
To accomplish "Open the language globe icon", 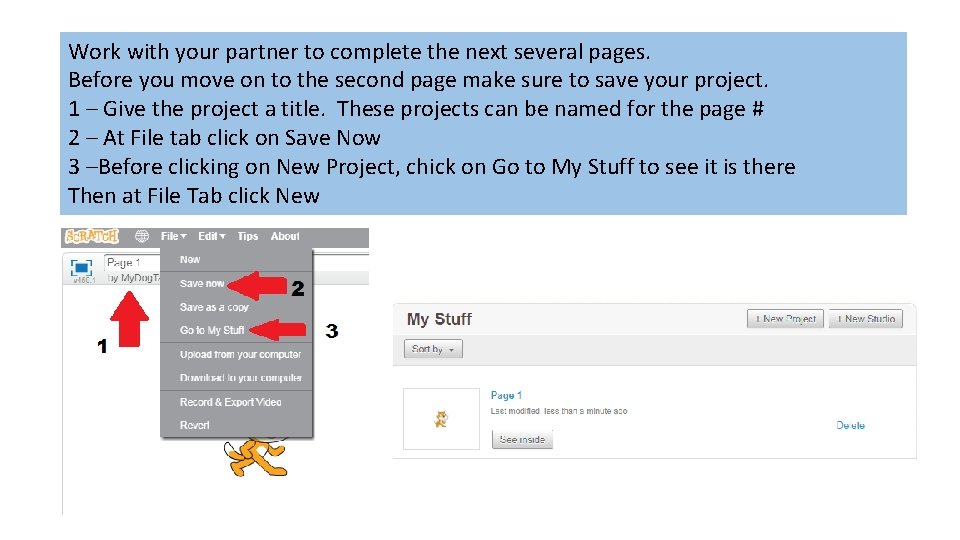I will pos(141,237).
